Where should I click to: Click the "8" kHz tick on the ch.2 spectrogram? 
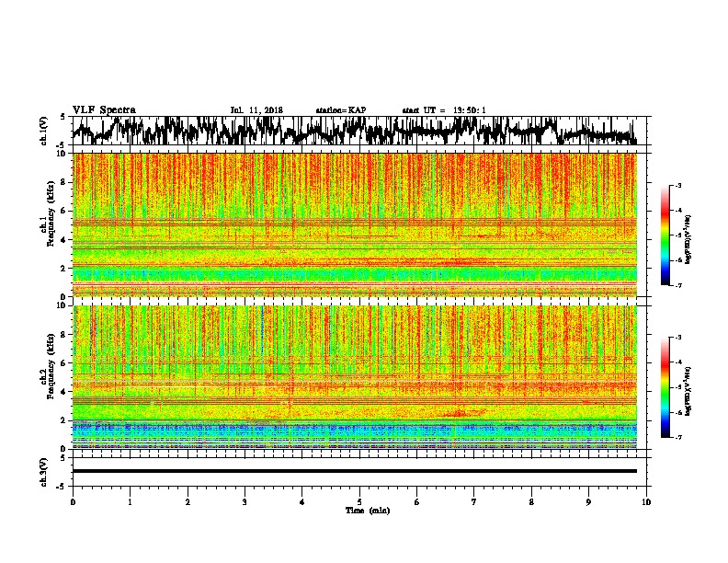(64, 335)
